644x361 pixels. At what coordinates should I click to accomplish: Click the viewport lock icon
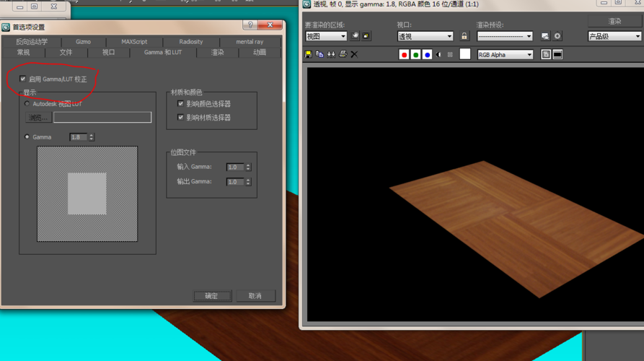(464, 36)
